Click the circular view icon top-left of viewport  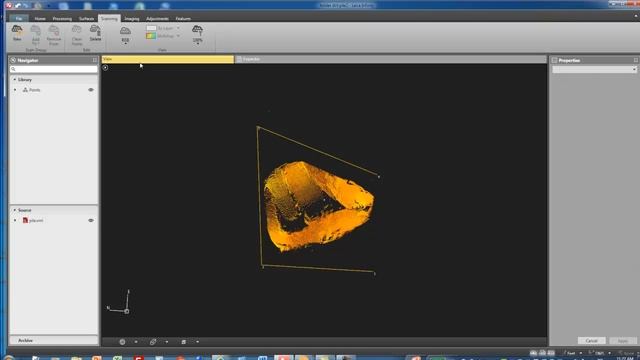105,68
